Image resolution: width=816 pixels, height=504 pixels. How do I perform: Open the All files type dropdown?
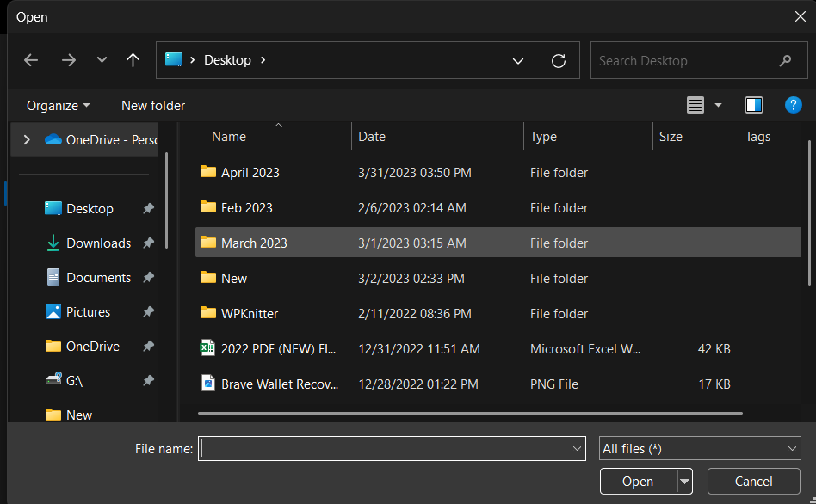(x=700, y=448)
